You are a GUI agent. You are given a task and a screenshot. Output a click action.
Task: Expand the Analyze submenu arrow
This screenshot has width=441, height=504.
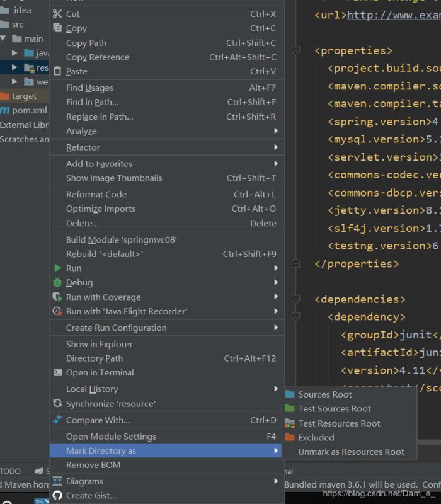pos(276,131)
